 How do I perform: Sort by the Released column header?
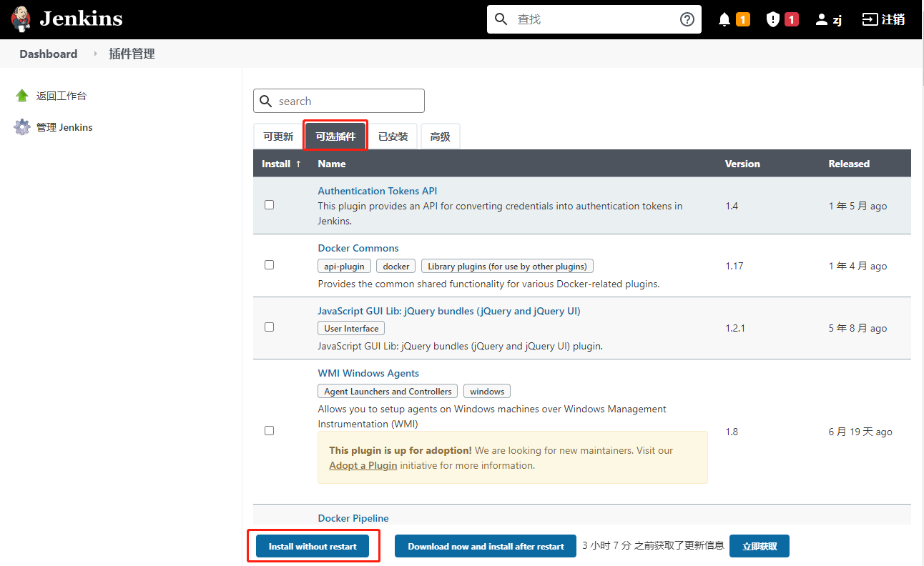click(x=849, y=164)
